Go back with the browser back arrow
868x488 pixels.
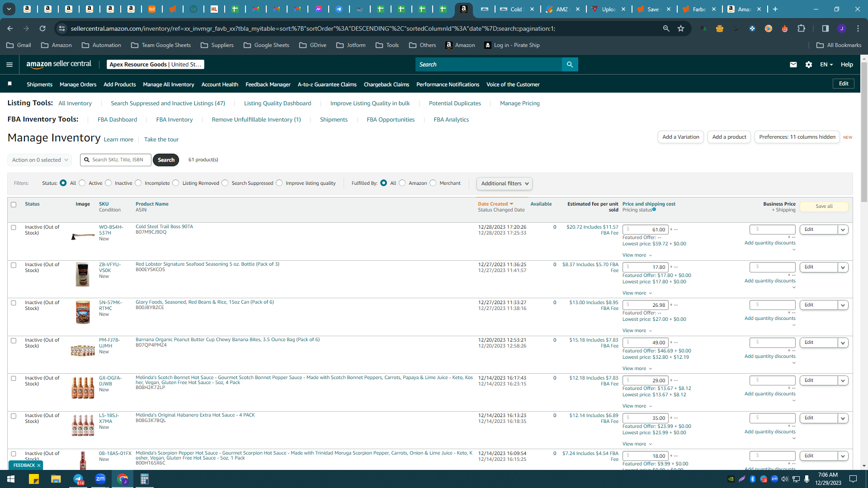[x=10, y=28]
